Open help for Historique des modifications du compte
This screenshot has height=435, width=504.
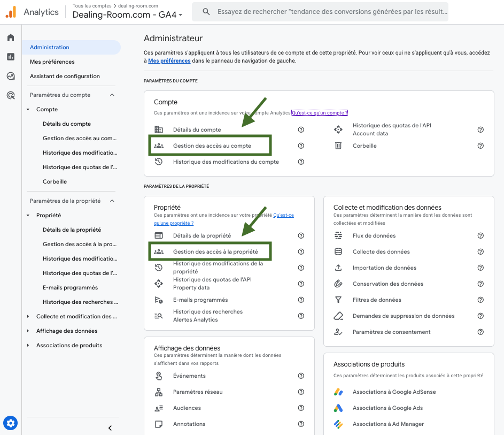pos(301,162)
